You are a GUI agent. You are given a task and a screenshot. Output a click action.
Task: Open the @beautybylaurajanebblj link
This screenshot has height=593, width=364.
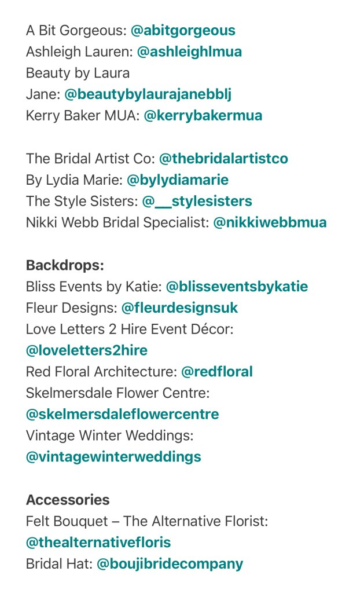point(148,94)
